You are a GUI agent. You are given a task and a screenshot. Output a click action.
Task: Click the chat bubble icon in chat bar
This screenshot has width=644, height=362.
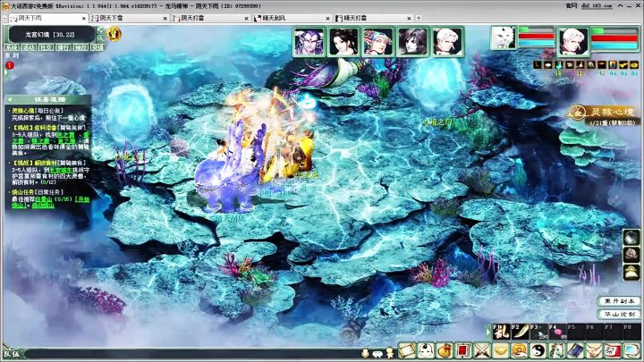tap(377, 353)
